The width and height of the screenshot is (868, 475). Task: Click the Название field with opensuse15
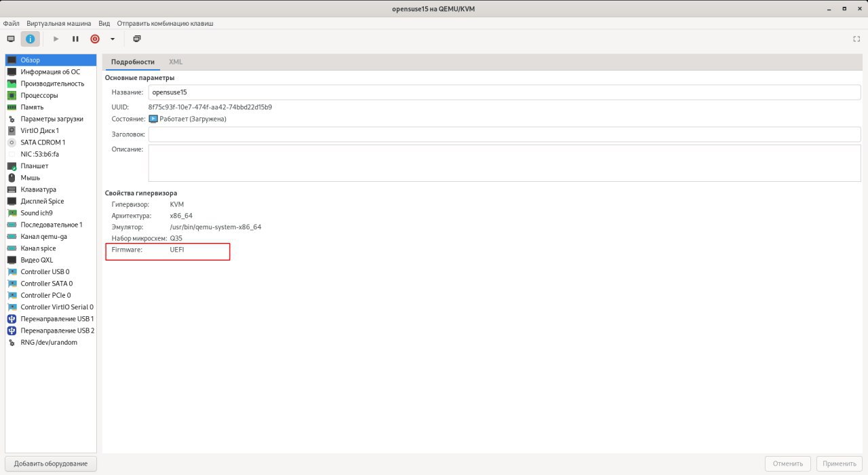(505, 92)
